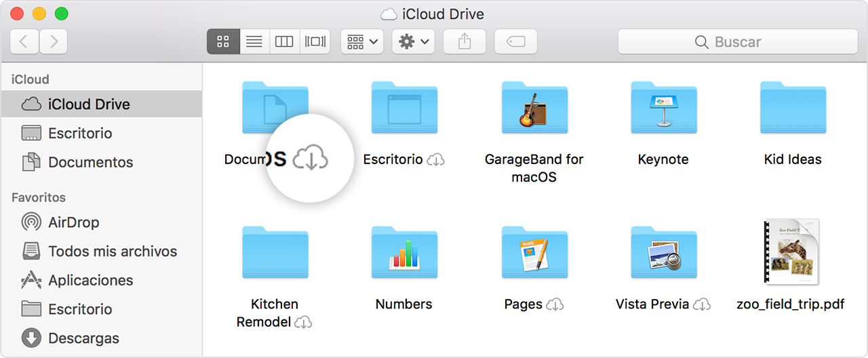
Task: Switch to list view
Action: (254, 42)
